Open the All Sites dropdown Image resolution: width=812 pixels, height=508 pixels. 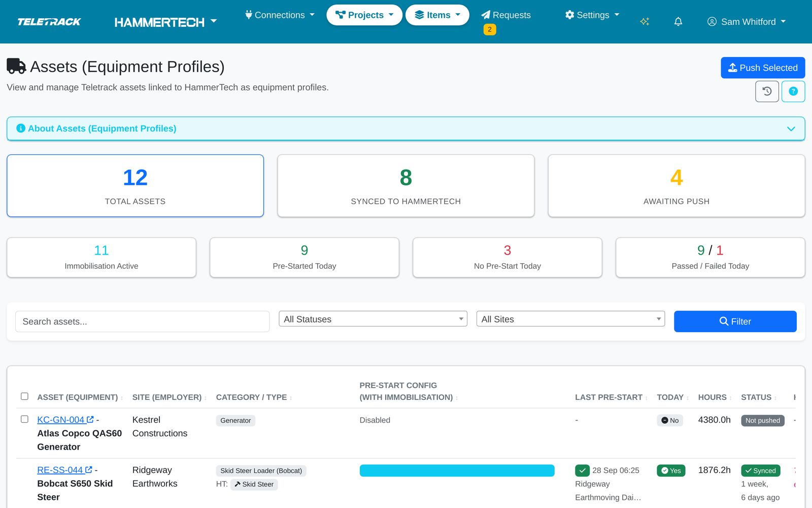[570, 319]
